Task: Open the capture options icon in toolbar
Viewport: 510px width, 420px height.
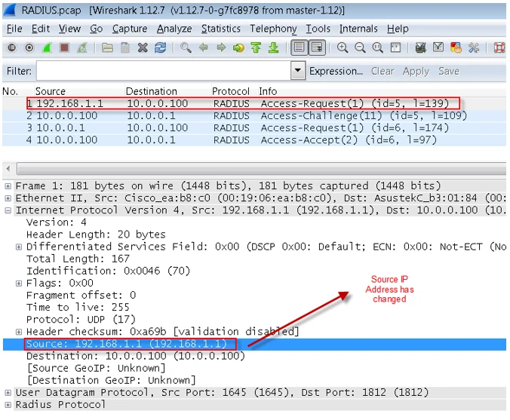Action: [x=29, y=48]
